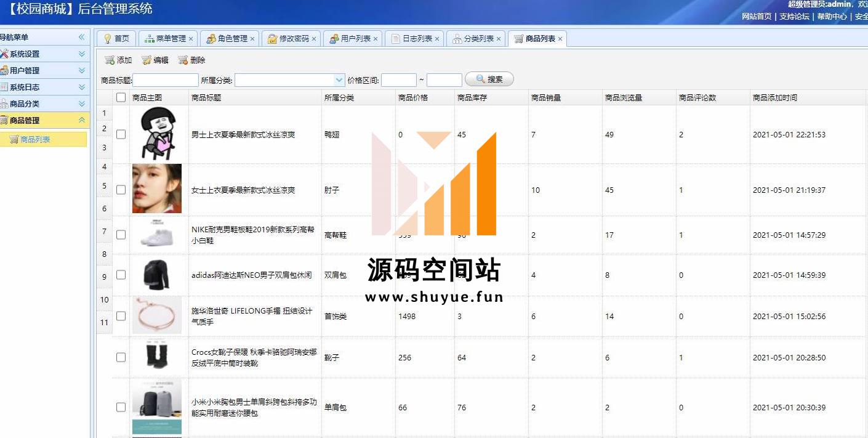Viewport: 868px width, 438px height.
Task: Close the 角色管理 tab
Action: pyautogui.click(x=252, y=39)
